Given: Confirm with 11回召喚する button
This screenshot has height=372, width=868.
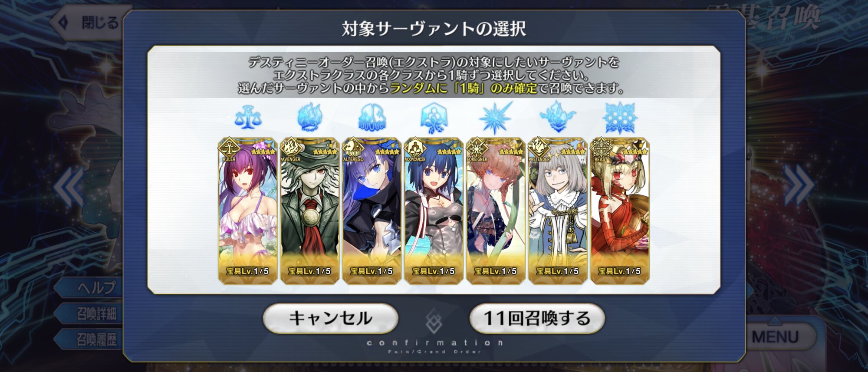Looking at the screenshot, I should pos(537,318).
